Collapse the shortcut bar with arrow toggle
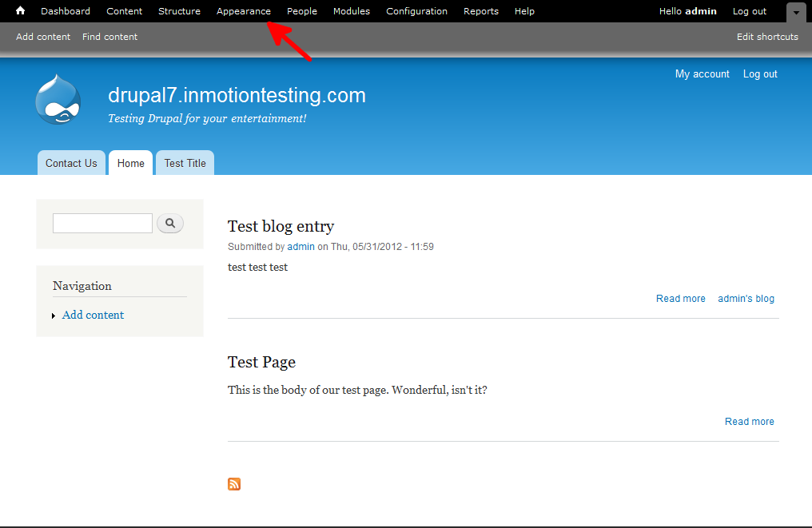 point(796,12)
